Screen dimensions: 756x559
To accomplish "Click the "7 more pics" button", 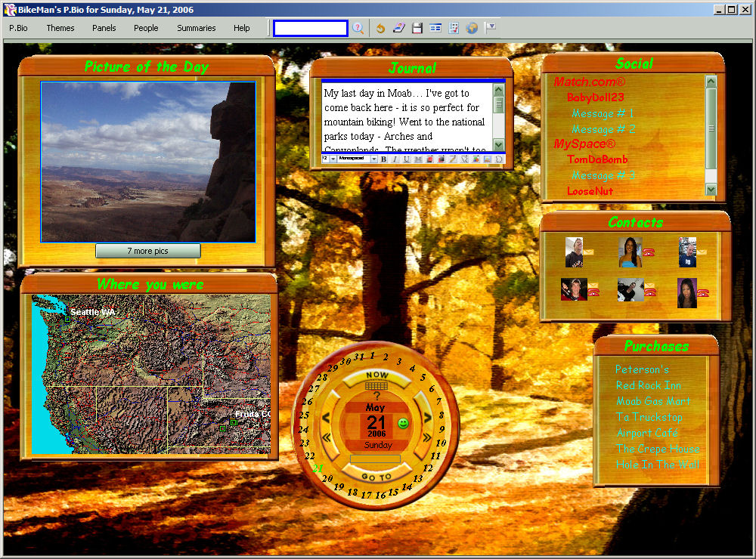I will [147, 251].
